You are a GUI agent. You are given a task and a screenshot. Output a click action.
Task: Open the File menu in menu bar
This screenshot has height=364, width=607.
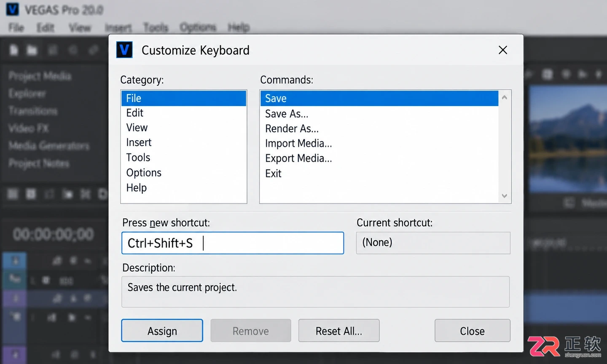coord(16,28)
